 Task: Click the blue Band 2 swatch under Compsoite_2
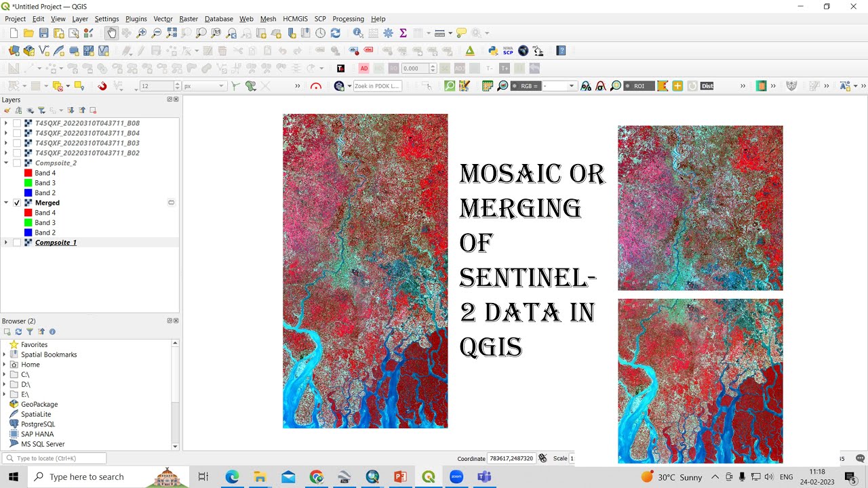28,193
